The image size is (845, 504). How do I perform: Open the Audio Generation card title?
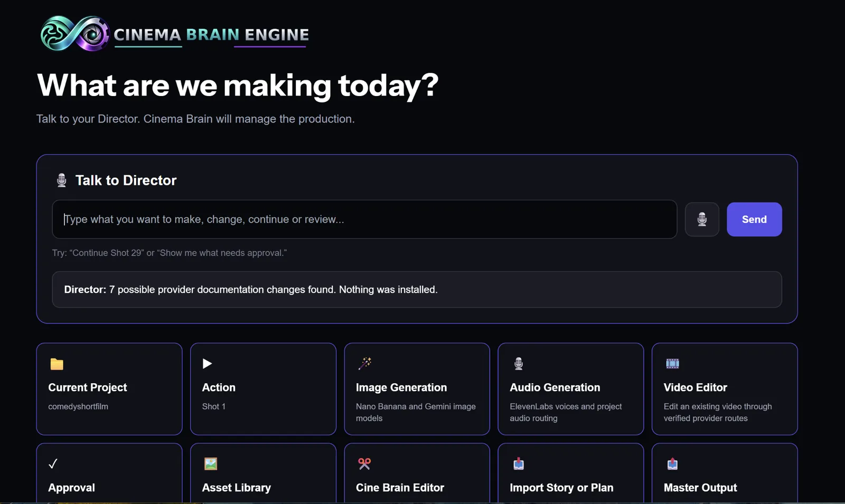(555, 387)
